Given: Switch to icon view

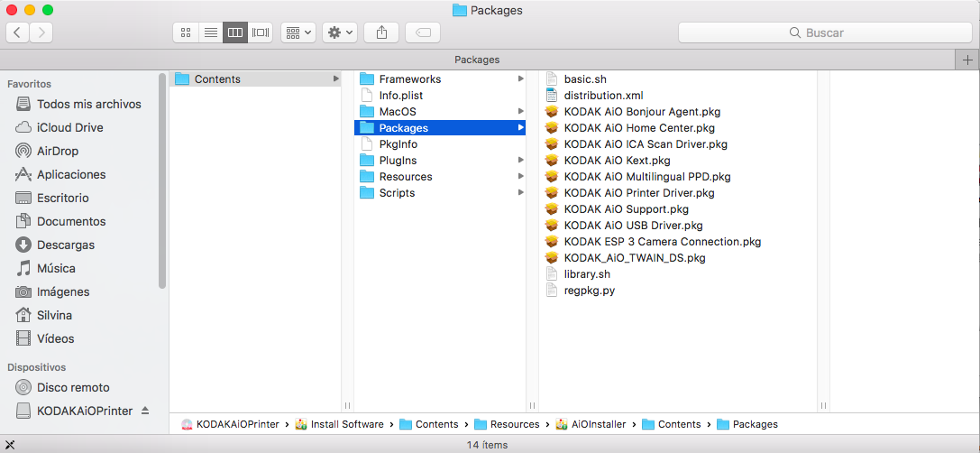Looking at the screenshot, I should tap(186, 32).
